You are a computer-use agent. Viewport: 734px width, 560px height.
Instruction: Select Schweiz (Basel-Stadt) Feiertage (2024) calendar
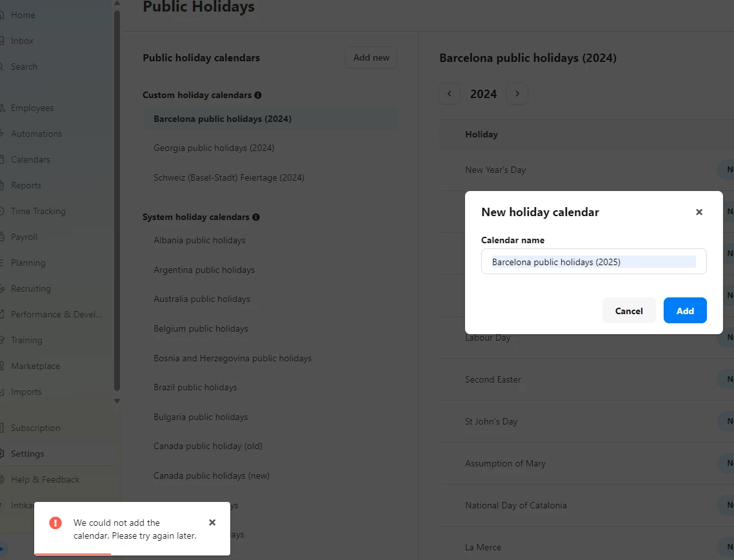(x=229, y=177)
